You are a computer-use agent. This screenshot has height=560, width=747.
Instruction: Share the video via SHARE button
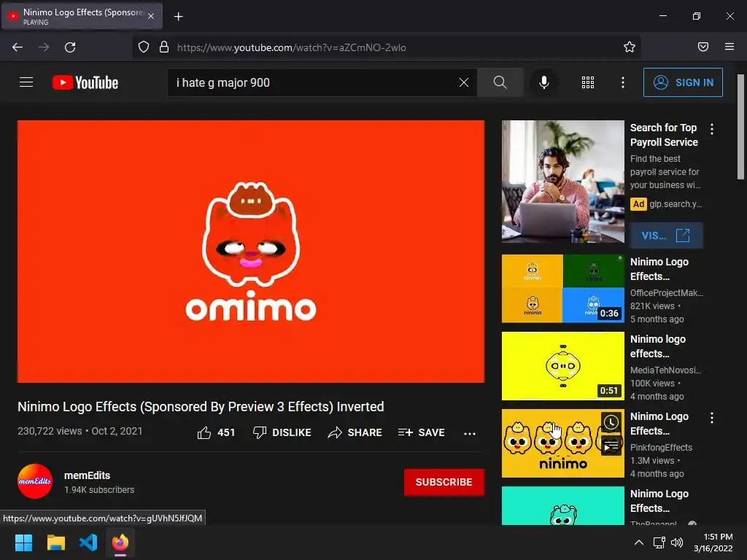tap(355, 432)
